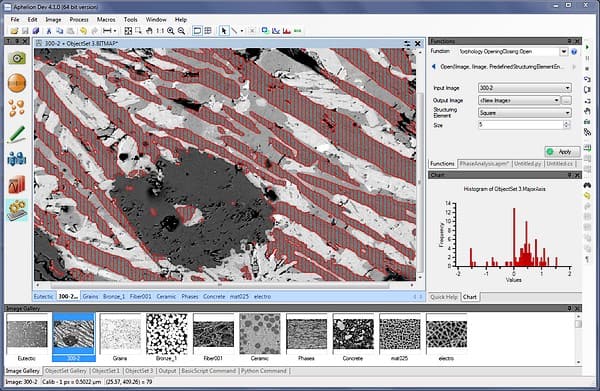Viewport: 600px width, 391px height.
Task: Select the Bronze_1 thumbnail in gallery
Action: [x=167, y=337]
